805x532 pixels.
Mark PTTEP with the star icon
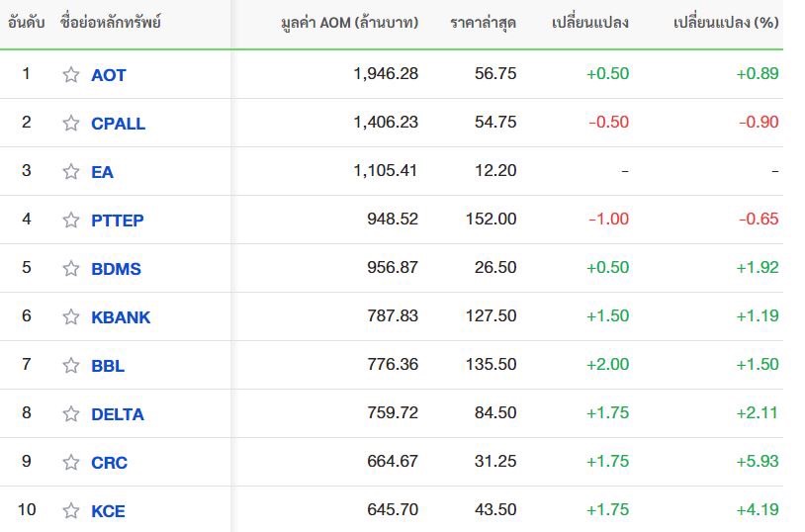pos(71,220)
